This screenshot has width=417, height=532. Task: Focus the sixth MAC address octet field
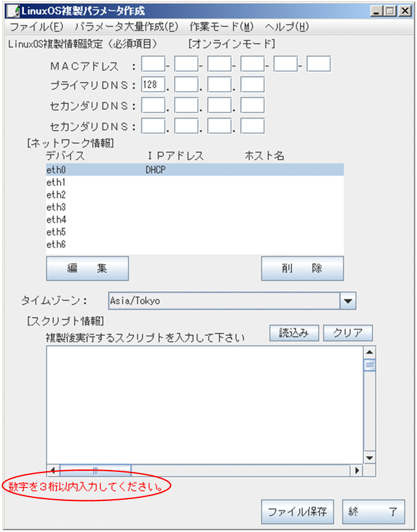point(319,64)
